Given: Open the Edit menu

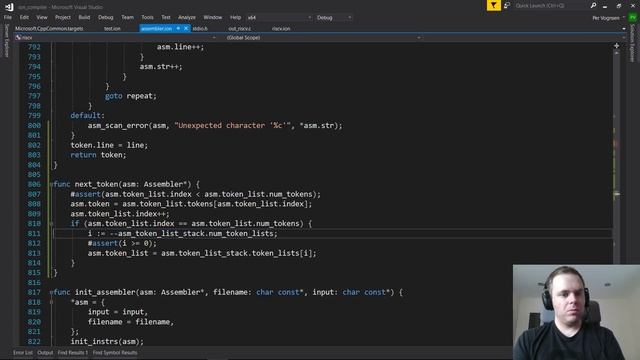Looking at the screenshot, I should click(x=24, y=18).
